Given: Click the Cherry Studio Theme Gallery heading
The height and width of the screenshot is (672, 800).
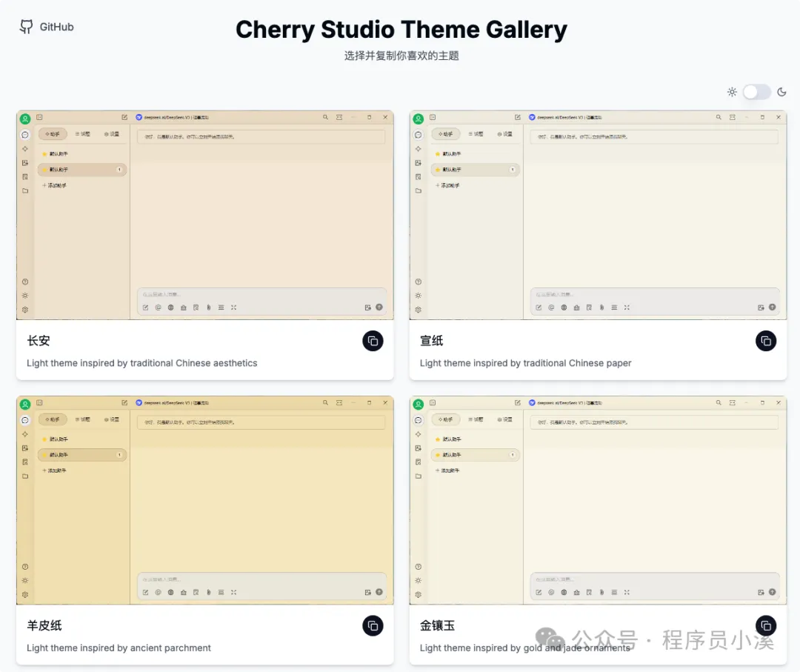Looking at the screenshot, I should click(401, 30).
